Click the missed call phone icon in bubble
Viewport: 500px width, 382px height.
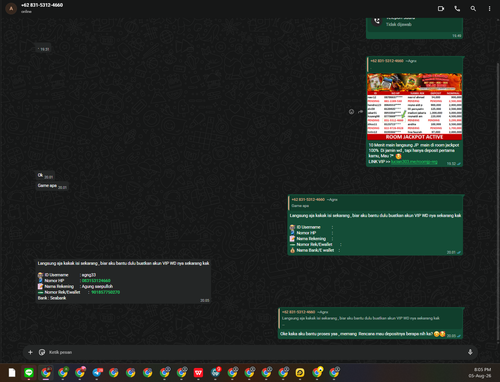point(377,21)
